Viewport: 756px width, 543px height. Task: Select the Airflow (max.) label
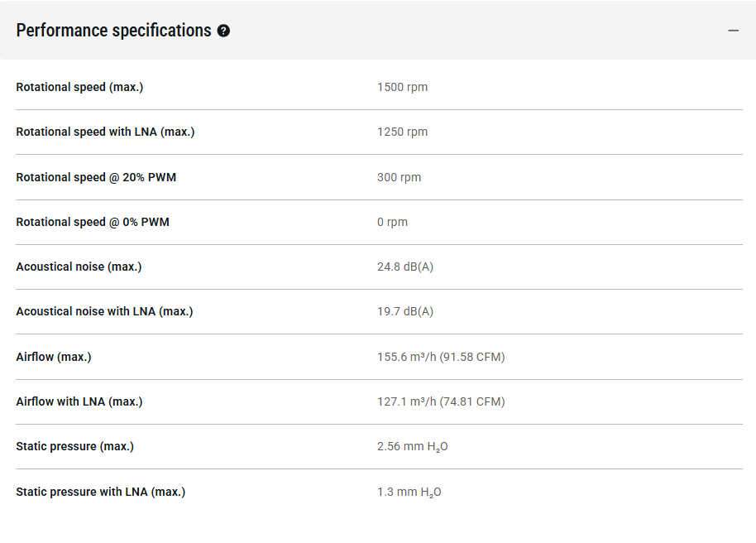54,358
